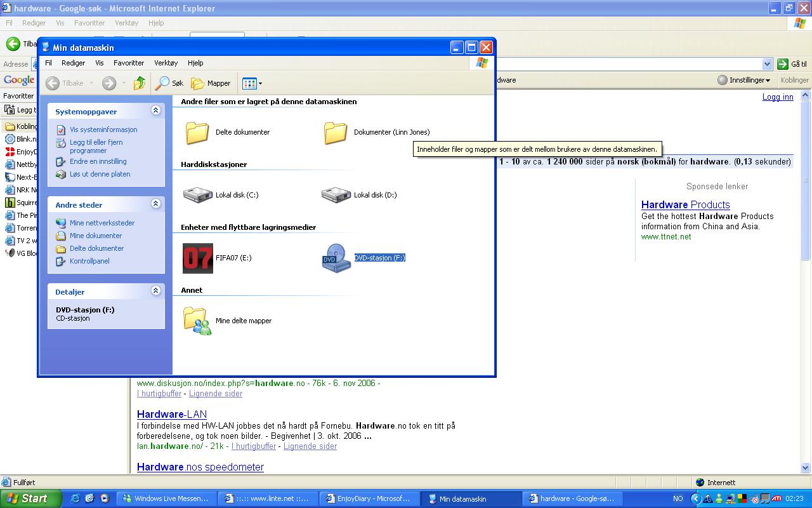The height and width of the screenshot is (508, 812).
Task: Switch to Windows Live Messenger taskbar button
Action: point(166,498)
